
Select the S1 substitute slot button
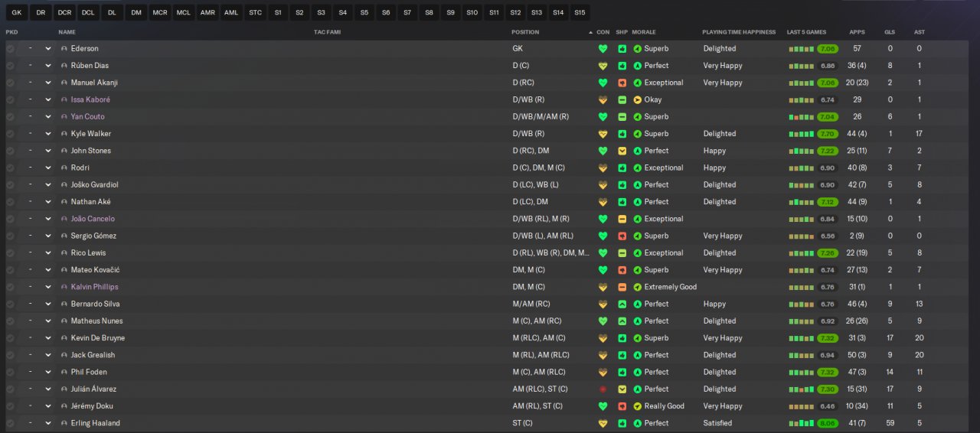pos(278,12)
